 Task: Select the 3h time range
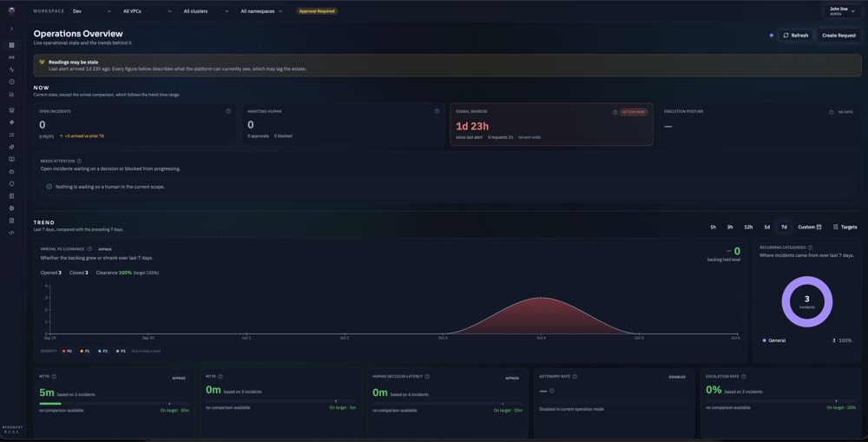click(730, 228)
